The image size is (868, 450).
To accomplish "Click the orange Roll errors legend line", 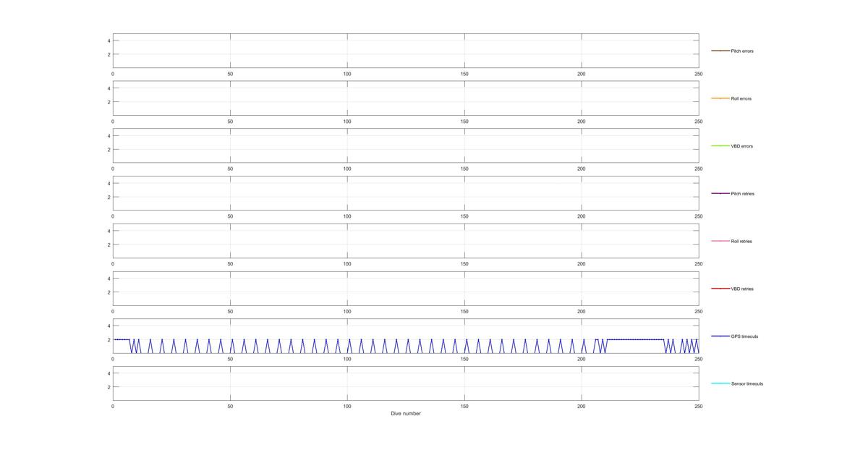I will tap(720, 98).
